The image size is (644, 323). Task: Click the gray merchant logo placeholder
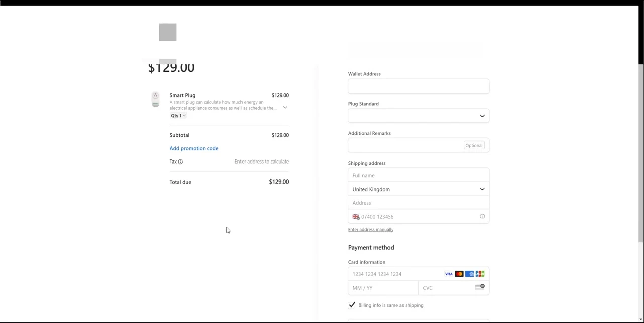point(168,32)
